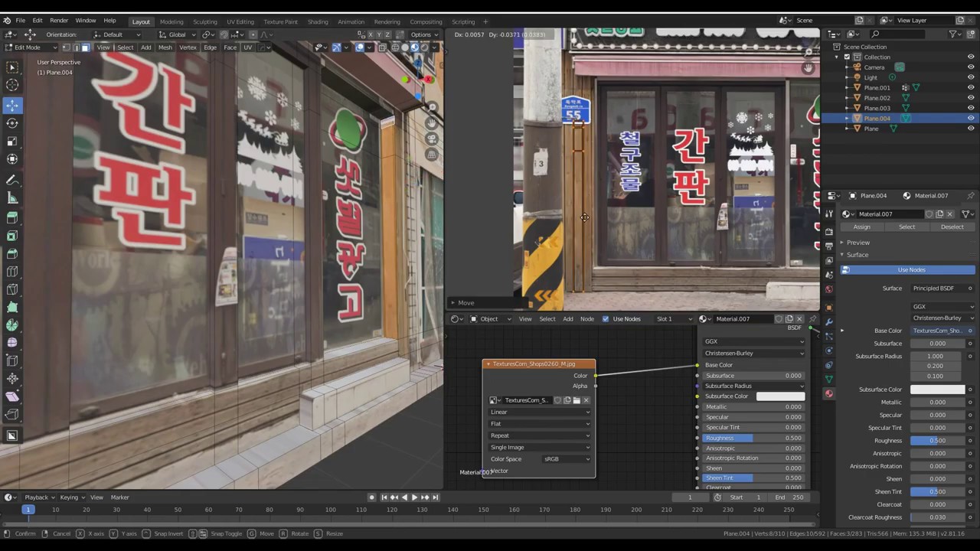This screenshot has width=980, height=551.
Task: Select the Loop Cut tool
Action: coord(12,272)
